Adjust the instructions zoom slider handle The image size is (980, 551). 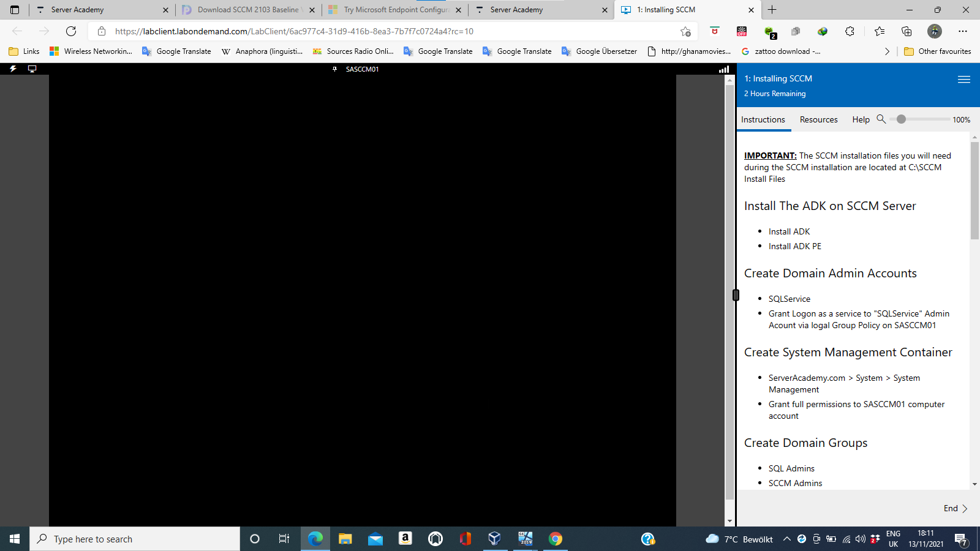tap(901, 119)
